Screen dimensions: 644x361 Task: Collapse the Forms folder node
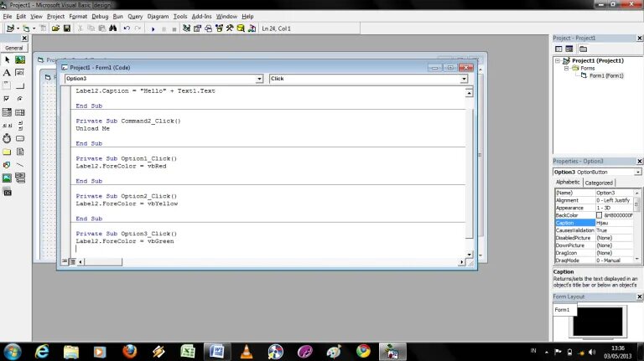[566, 68]
